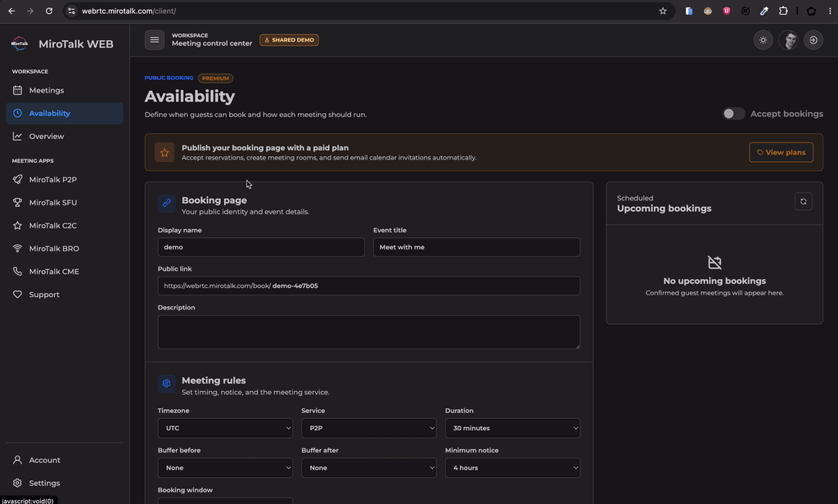Click the blue document extension icon
838x504 pixels.
point(689,11)
